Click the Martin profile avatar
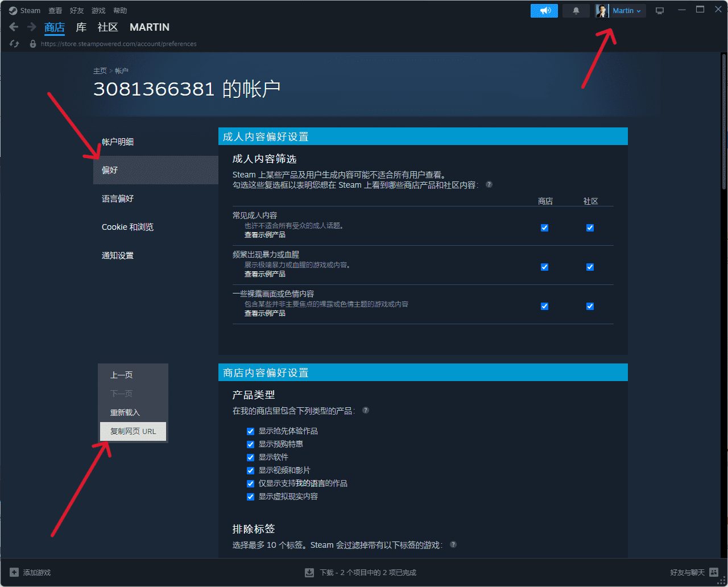 (x=602, y=11)
